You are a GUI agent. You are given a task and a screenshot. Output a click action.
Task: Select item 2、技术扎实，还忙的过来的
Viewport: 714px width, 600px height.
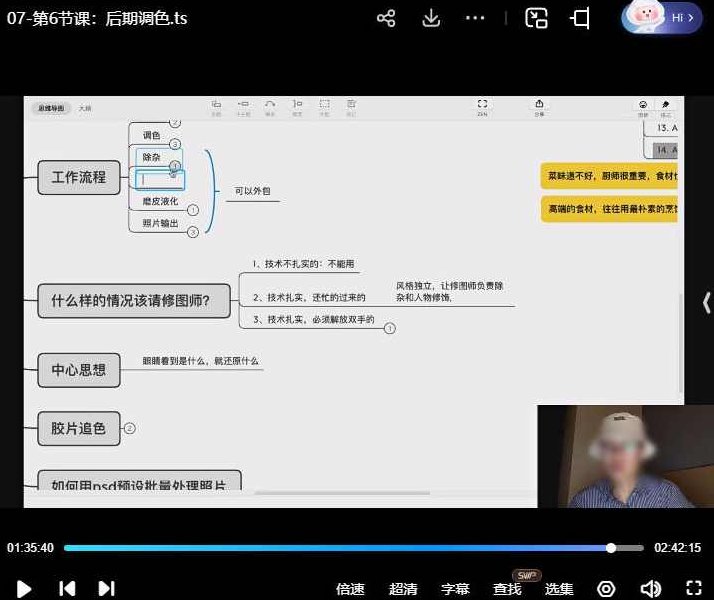pyautogui.click(x=309, y=298)
